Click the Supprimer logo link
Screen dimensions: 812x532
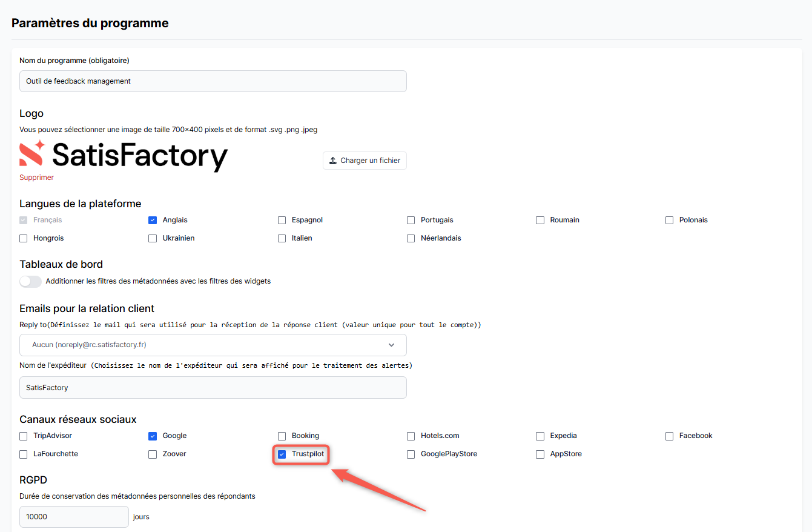point(36,178)
